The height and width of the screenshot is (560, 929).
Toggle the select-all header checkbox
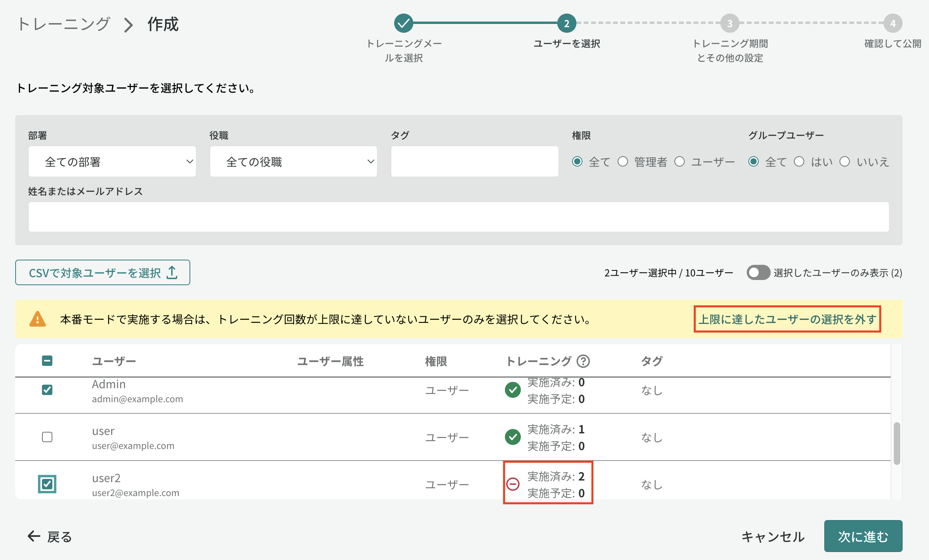coord(47,361)
